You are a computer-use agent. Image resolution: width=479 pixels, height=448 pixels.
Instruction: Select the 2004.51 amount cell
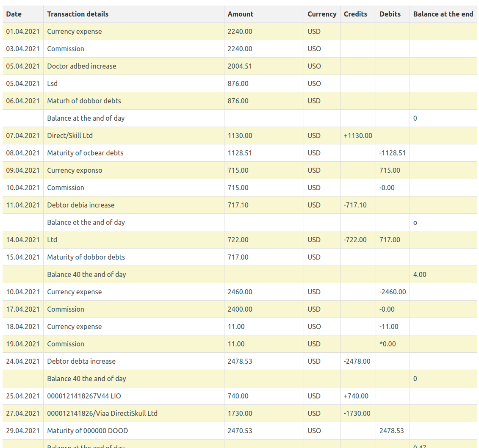click(x=240, y=66)
